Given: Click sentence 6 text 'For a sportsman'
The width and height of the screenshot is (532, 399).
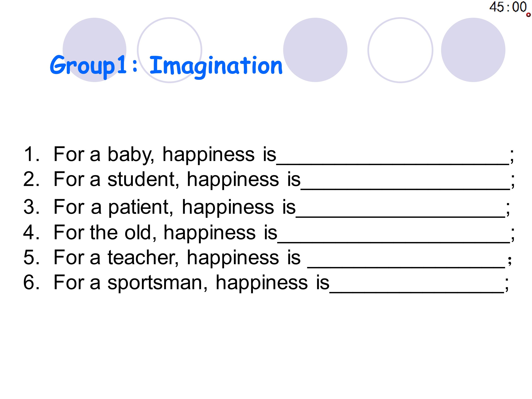Looking at the screenshot, I should 130,283.
